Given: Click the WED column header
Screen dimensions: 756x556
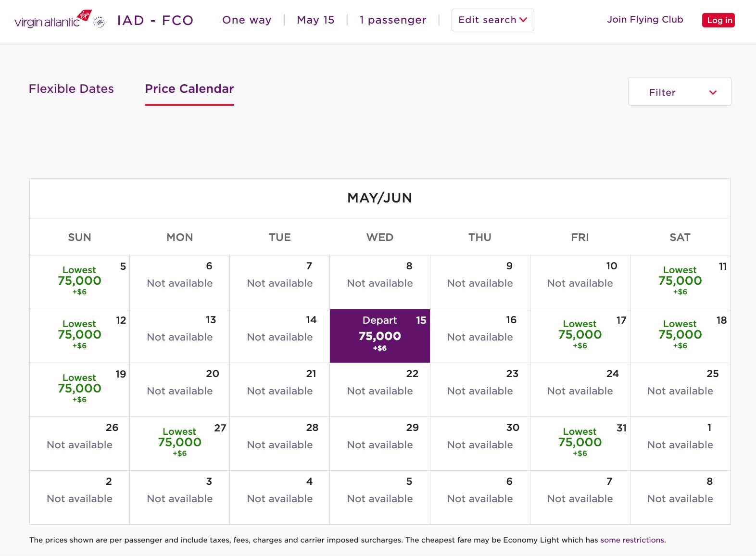Looking at the screenshot, I should tap(380, 237).
